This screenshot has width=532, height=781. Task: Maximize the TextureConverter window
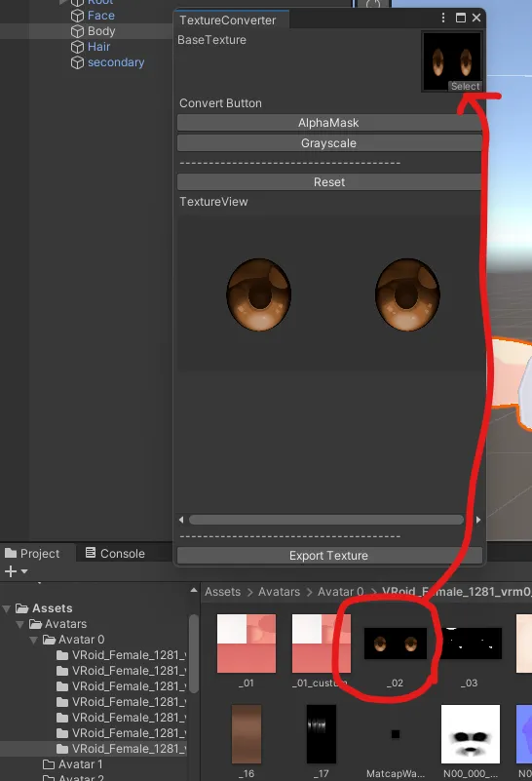coord(461,18)
